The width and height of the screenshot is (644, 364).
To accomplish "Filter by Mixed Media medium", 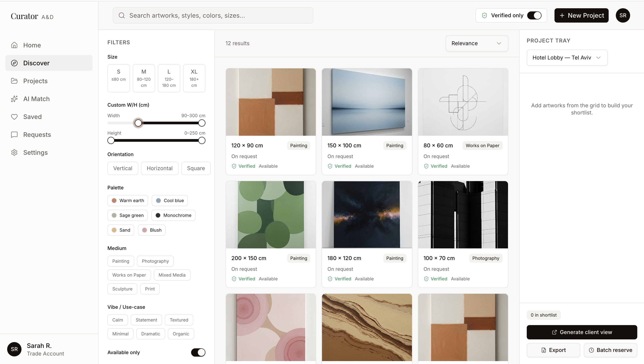I will click(x=172, y=275).
